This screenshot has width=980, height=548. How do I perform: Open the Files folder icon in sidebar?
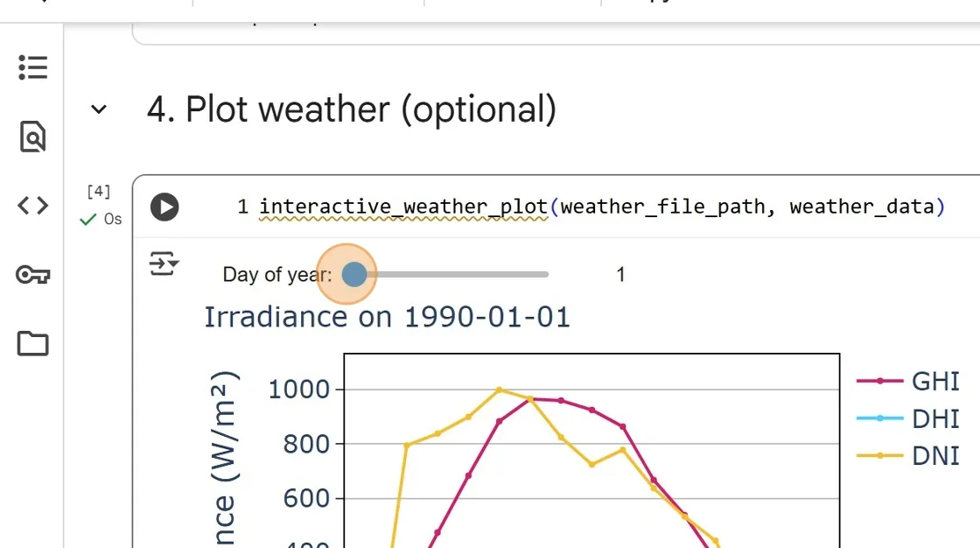(32, 343)
